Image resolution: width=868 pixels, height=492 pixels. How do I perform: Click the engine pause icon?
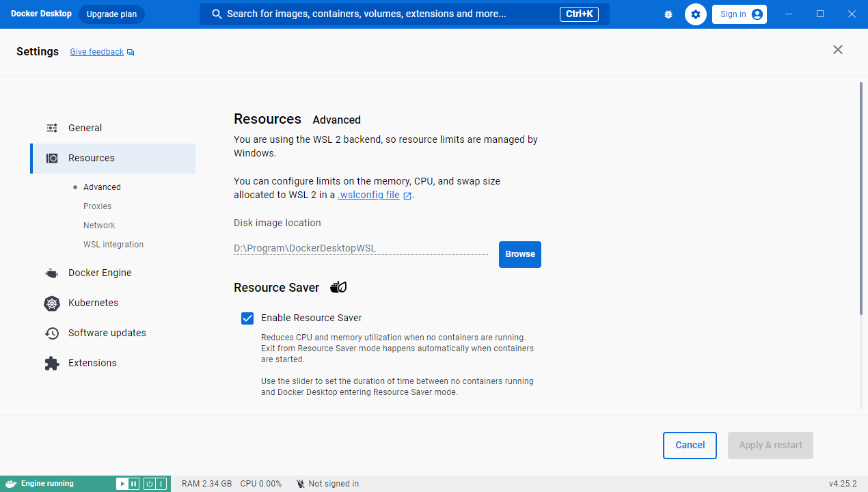134,484
